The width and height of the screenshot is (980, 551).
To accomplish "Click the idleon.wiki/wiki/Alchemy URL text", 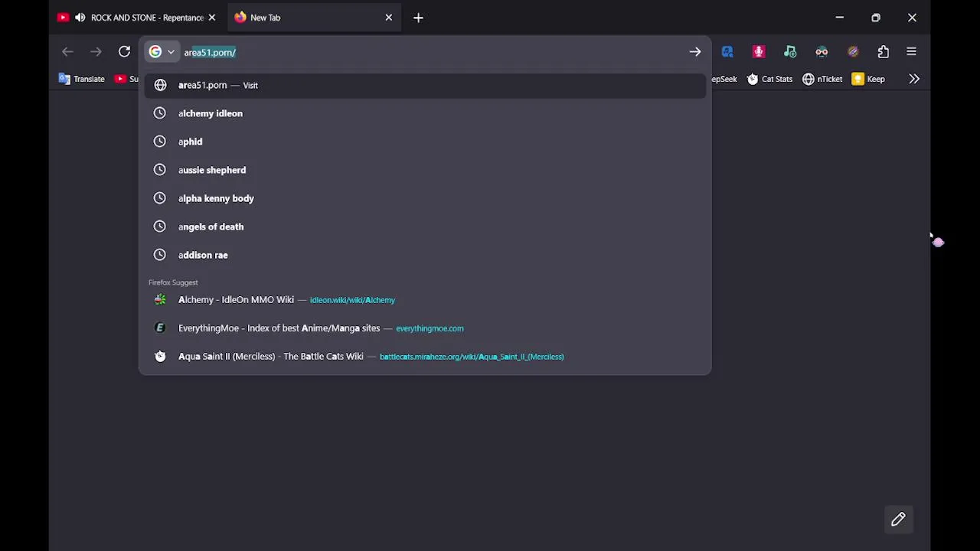I will [352, 300].
